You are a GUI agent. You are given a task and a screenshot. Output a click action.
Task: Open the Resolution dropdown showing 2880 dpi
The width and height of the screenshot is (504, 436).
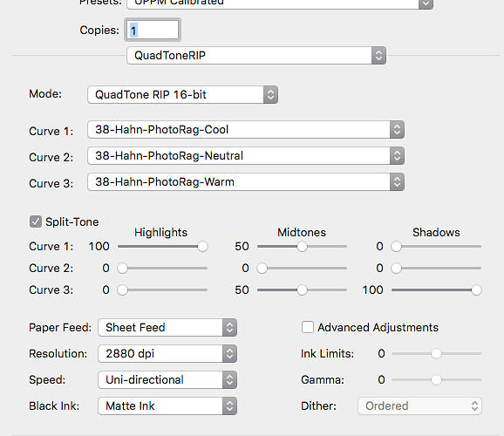167,354
